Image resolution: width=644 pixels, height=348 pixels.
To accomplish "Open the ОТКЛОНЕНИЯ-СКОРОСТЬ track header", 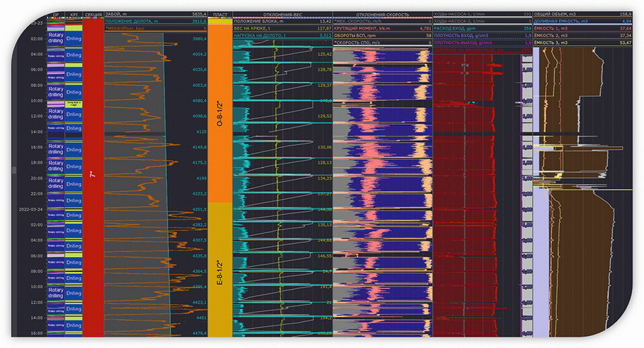I will coord(382,14).
